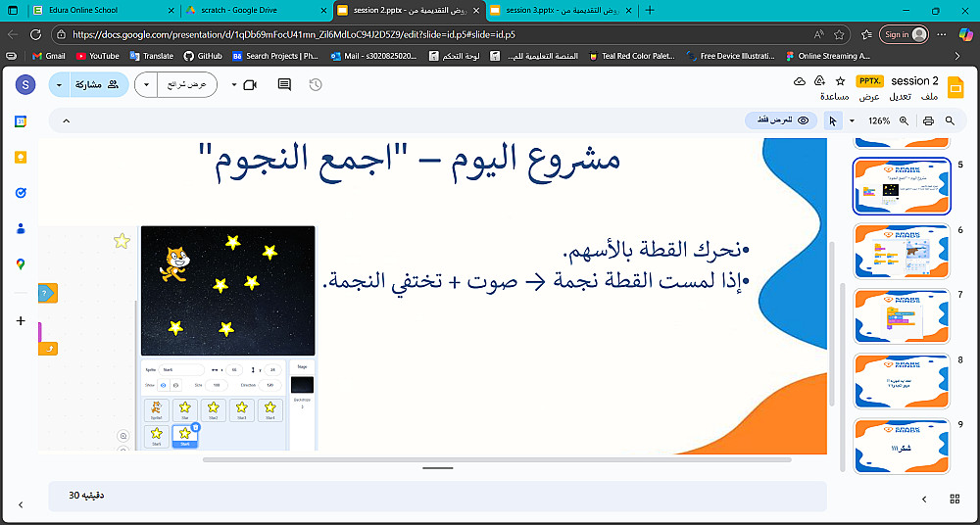Expand side panel with bottom-left chevron
Viewport: 980px width, 525px height.
point(21,503)
